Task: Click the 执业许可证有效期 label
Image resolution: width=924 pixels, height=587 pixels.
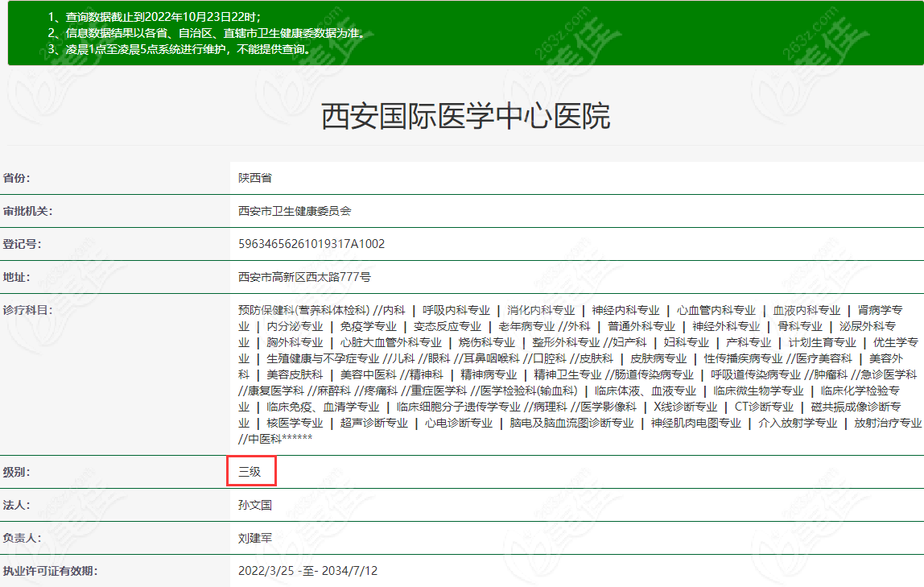Action: tap(50, 571)
